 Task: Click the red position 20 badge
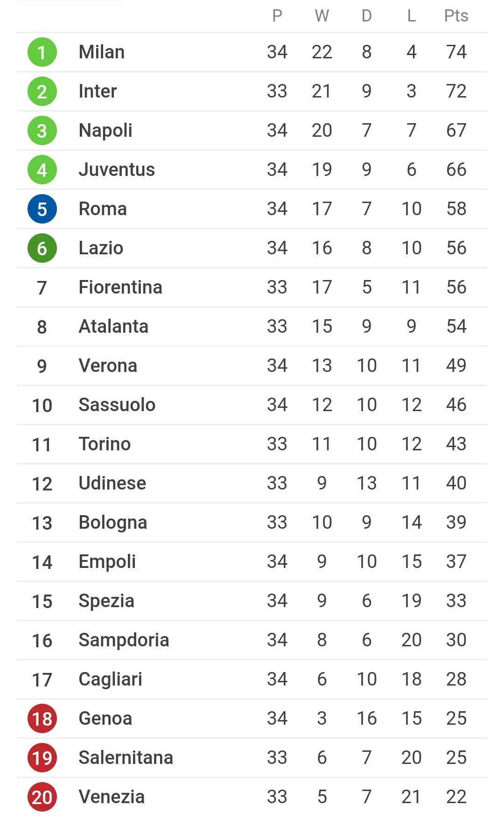pyautogui.click(x=42, y=797)
